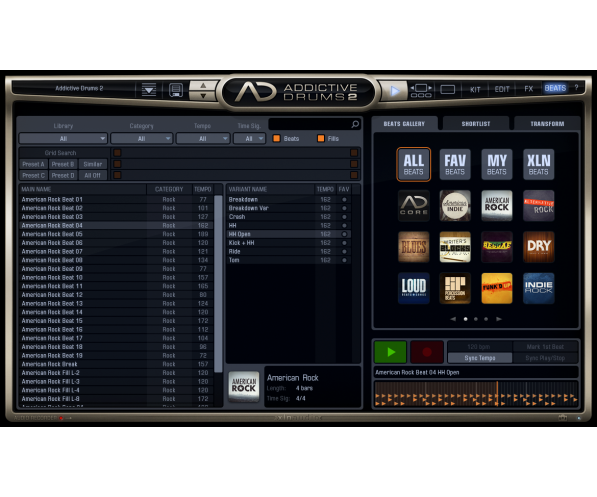Select Grid Search Preset D
Viewport: 597px width, 497px height.
pos(63,176)
